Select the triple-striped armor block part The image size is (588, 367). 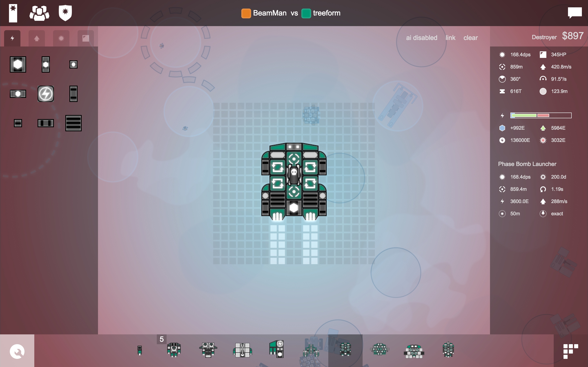[73, 123]
